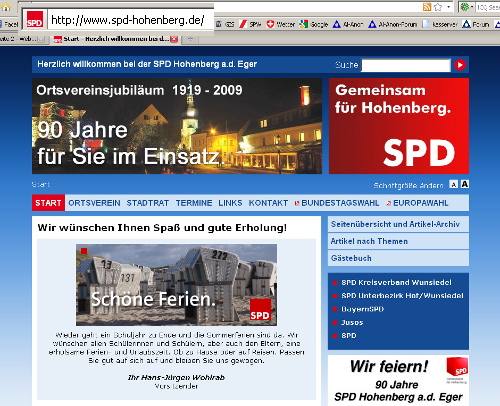Open the Al-Anon bookmark

pyautogui.click(x=348, y=24)
